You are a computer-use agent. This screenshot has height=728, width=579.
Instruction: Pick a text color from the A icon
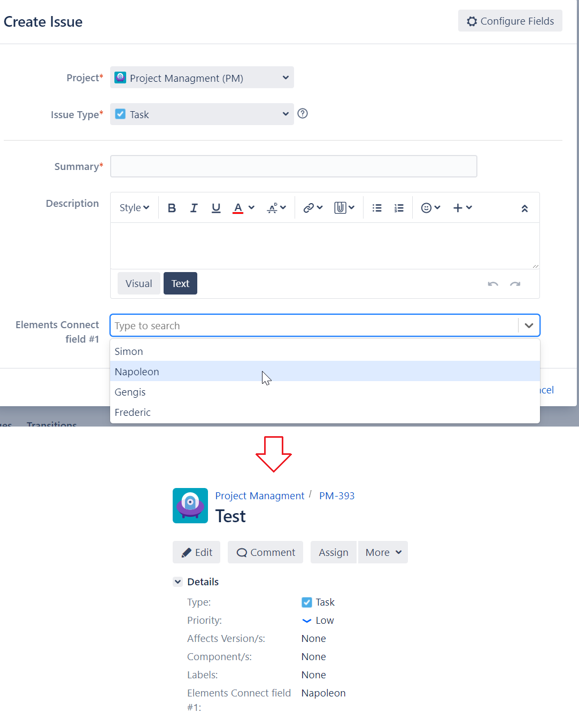click(x=238, y=208)
